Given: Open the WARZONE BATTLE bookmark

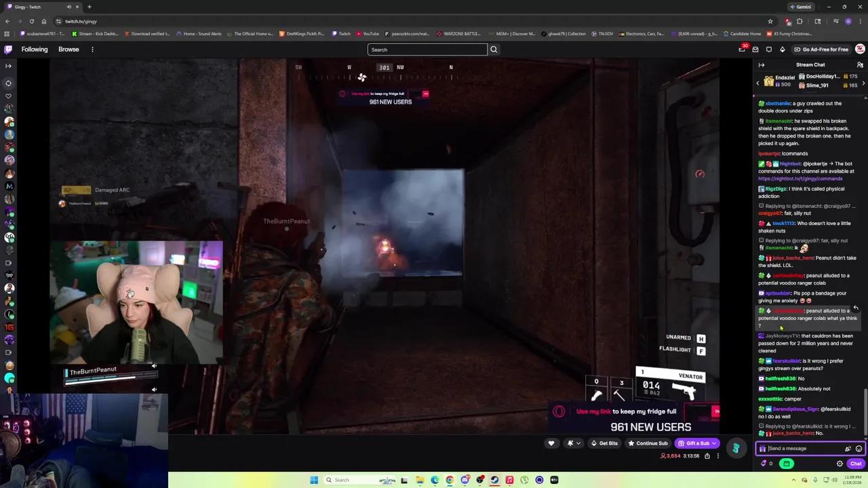Looking at the screenshot, I should pyautogui.click(x=458, y=34).
